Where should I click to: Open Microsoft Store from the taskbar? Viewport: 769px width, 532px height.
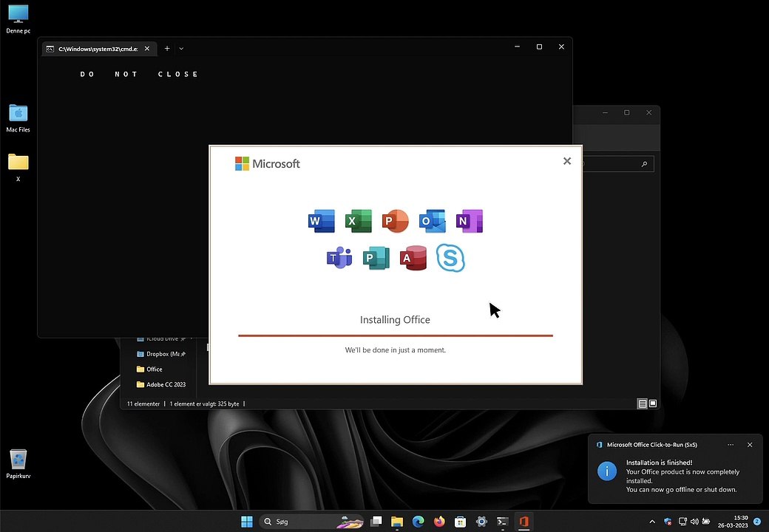coord(460,522)
